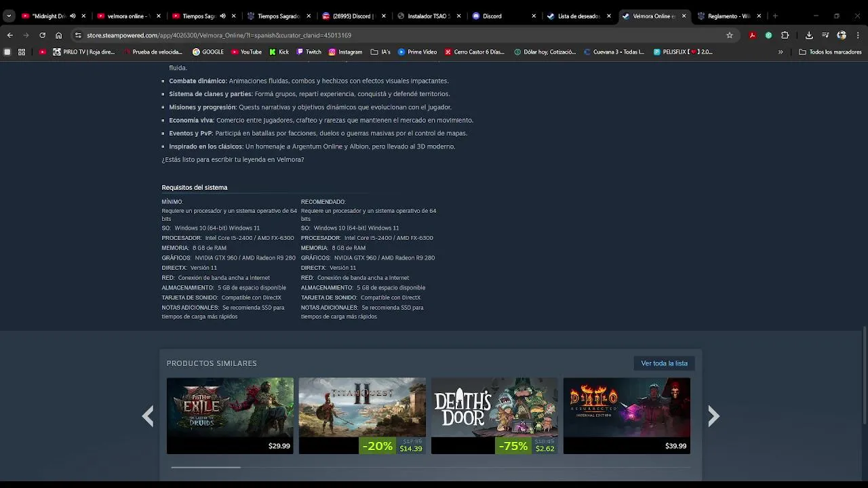Select the '¿Estás listo para escribir tu leyenda' line
The image size is (868, 488).
coord(233,159)
